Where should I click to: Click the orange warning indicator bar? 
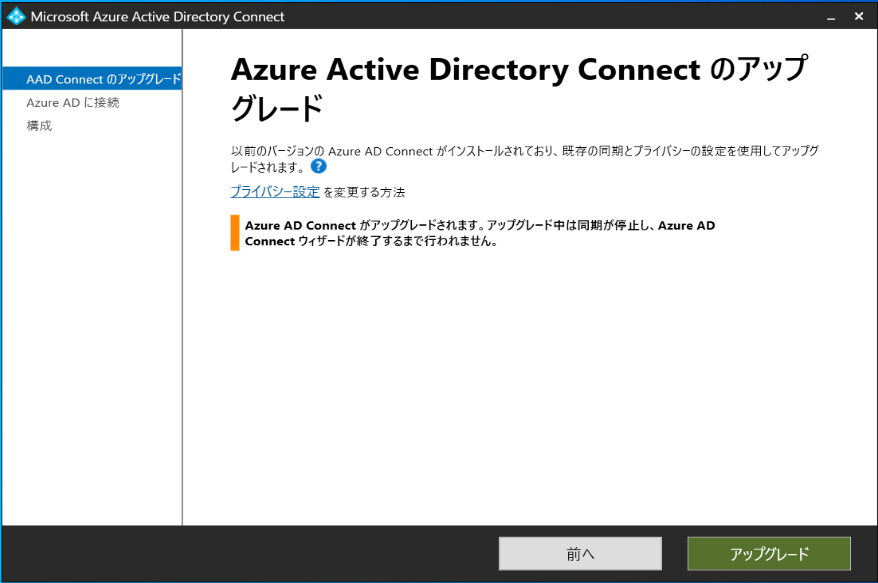pos(235,232)
